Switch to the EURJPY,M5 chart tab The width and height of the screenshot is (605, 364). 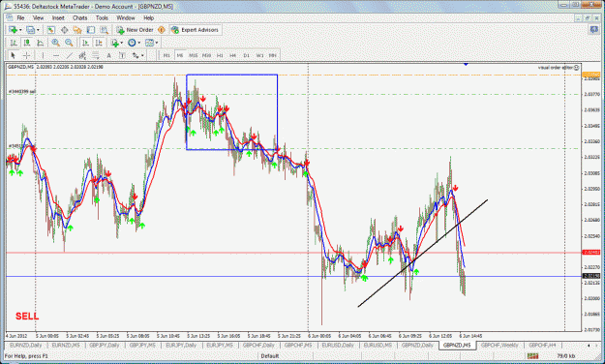[x=219, y=345]
